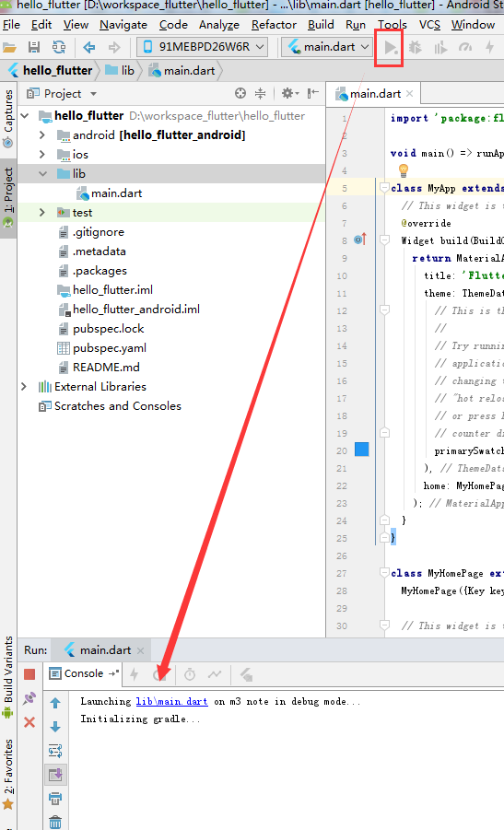The height and width of the screenshot is (830, 504).
Task: Open the Refactor menu
Action: click(274, 25)
